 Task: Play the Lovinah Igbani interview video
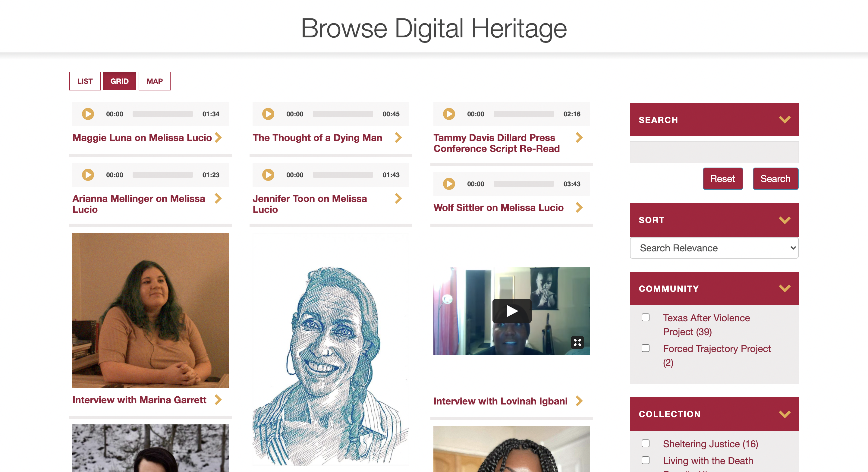coord(511,311)
